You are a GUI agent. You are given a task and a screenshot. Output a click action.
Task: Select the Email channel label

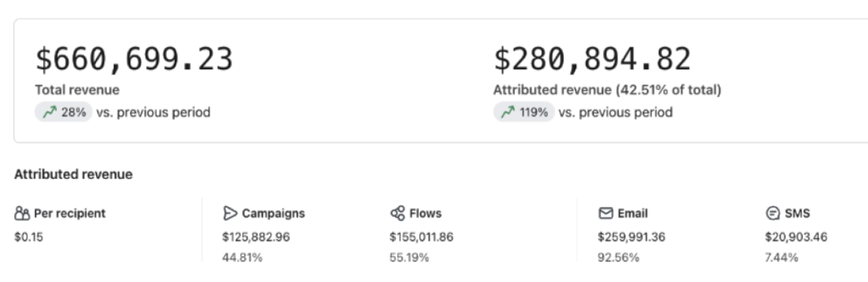[x=632, y=213]
